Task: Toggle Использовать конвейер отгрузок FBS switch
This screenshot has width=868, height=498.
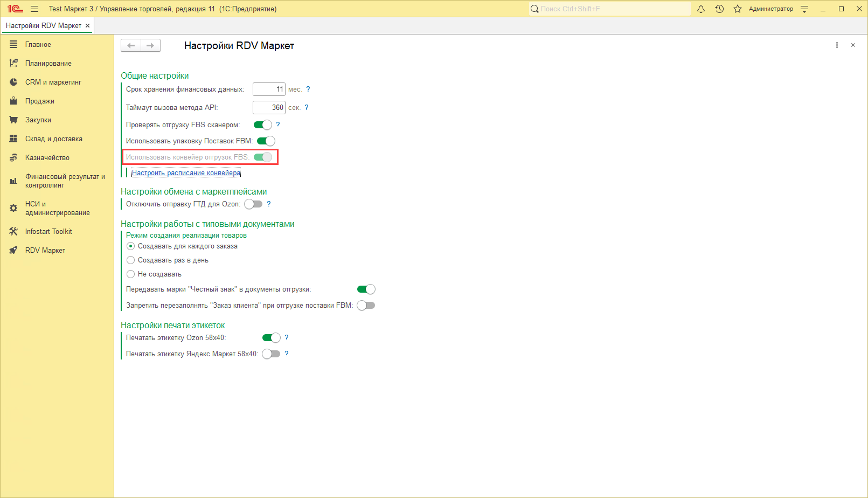Action: pos(263,157)
